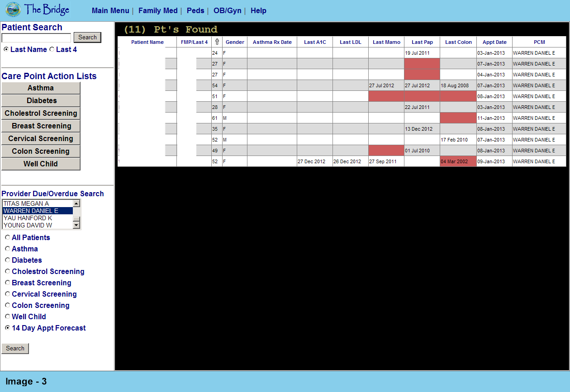Click appointment date '11-Jan-2013'

click(491, 118)
